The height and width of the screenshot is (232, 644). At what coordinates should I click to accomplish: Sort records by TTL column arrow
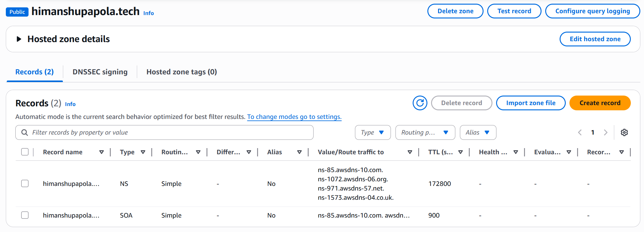460,152
